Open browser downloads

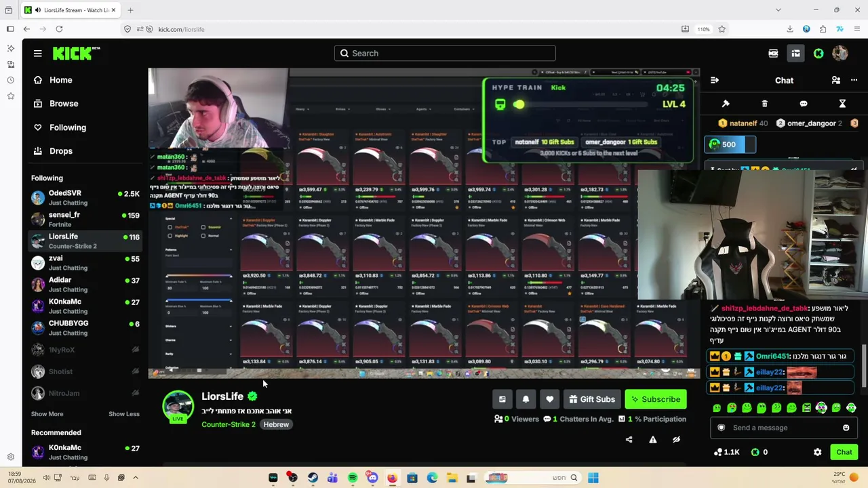point(790,29)
